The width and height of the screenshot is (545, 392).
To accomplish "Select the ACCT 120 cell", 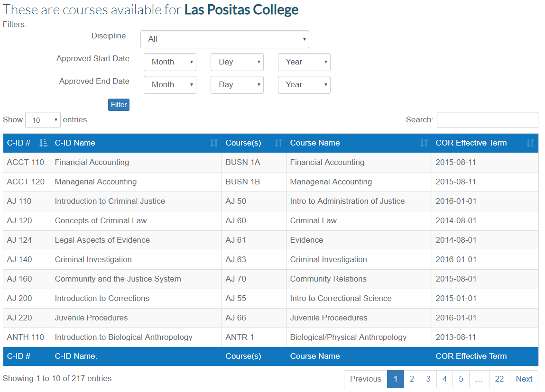I will coord(27,182).
